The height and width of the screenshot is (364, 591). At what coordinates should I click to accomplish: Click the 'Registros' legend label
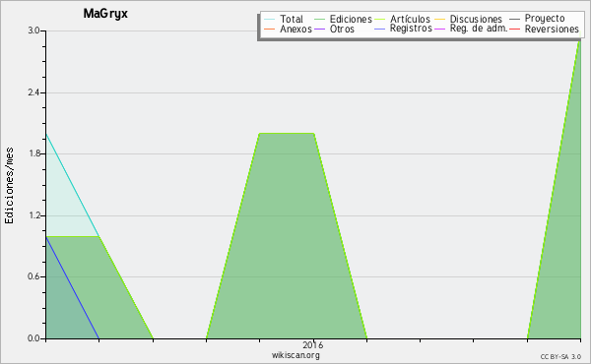411,29
